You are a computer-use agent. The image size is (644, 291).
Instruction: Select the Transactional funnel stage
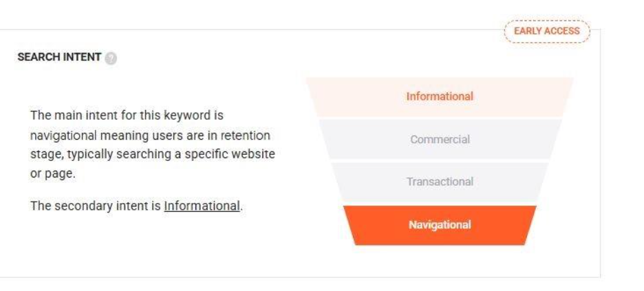click(440, 182)
